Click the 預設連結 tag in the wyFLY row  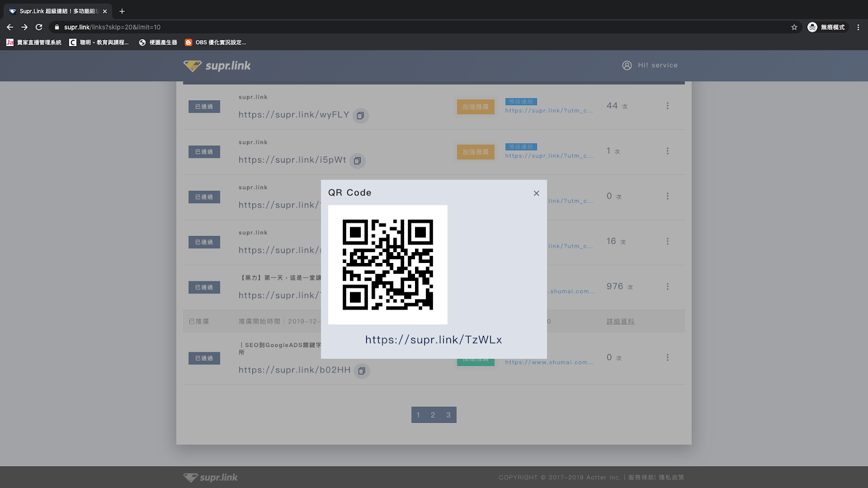pyautogui.click(x=521, y=101)
